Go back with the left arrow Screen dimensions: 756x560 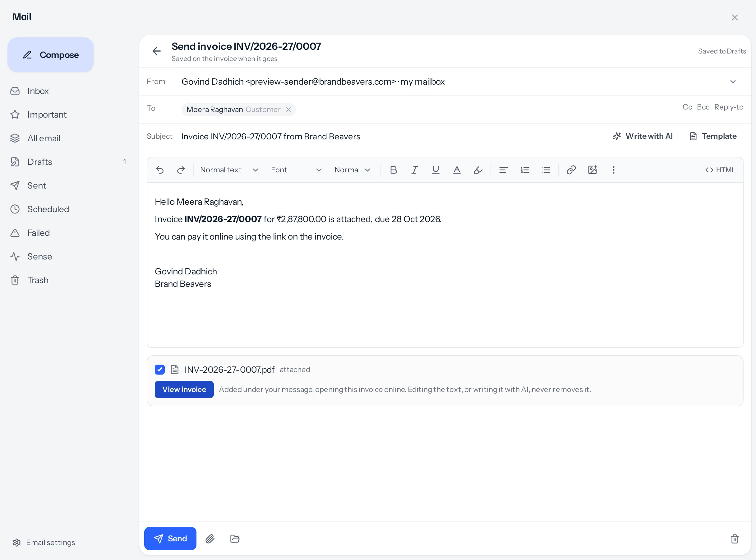point(156,51)
